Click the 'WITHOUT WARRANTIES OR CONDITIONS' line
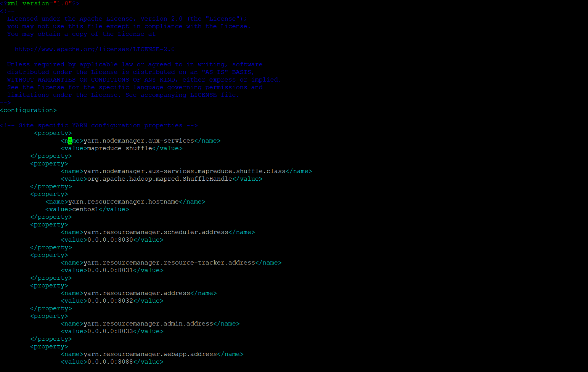The width and height of the screenshot is (588, 372). click(x=144, y=80)
